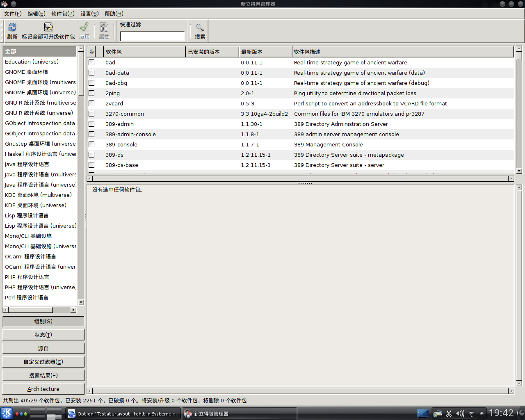The width and height of the screenshot is (525, 420).
Task: Sort by 最新版本 column header
Action: (x=265, y=52)
